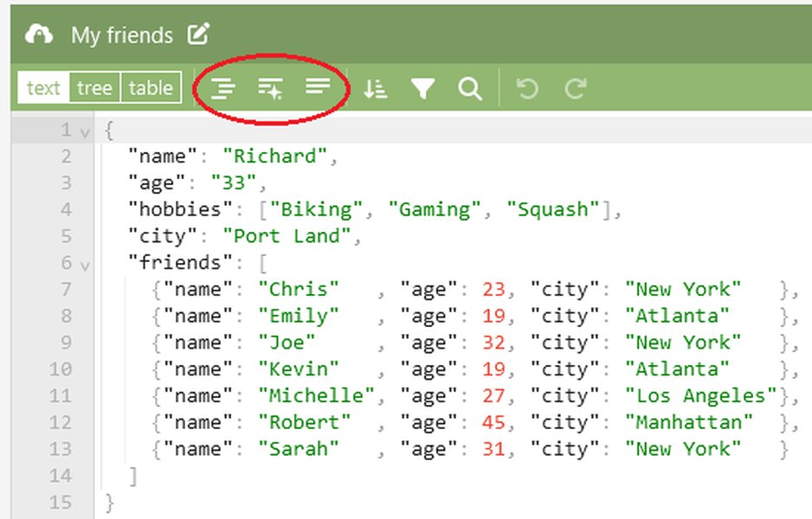Click the age value 45
Image resolution: width=812 pixels, height=519 pixels.
(x=493, y=422)
